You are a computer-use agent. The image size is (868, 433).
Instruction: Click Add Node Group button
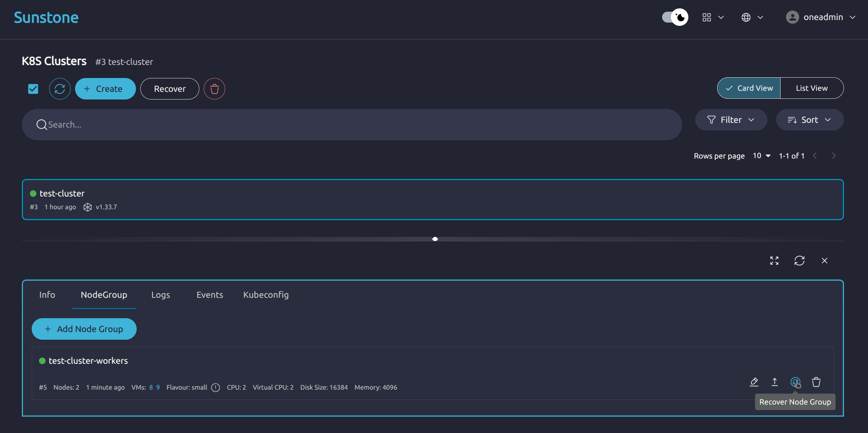(x=84, y=329)
